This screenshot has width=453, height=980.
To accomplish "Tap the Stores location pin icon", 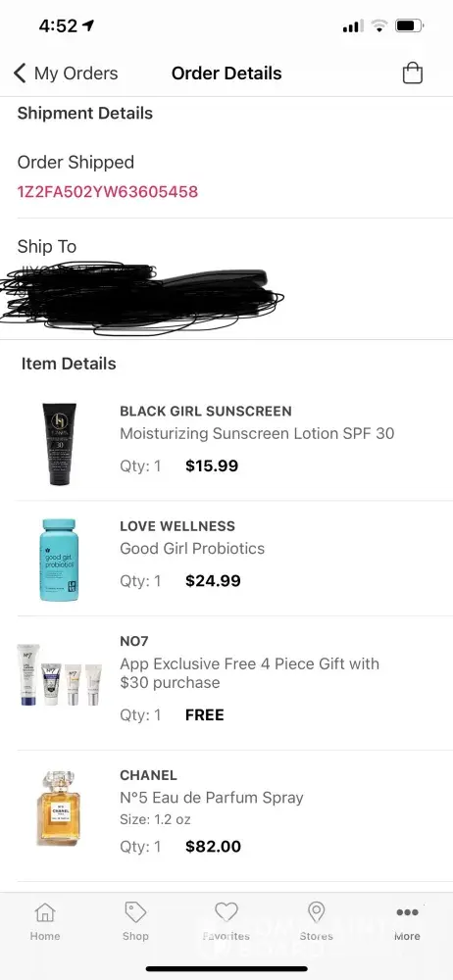I will (x=317, y=912).
